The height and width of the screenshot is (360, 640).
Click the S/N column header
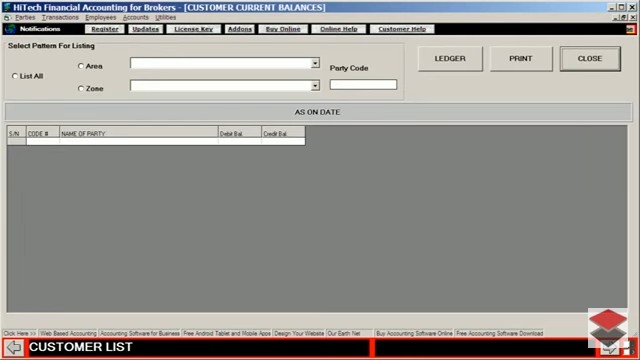point(16,133)
